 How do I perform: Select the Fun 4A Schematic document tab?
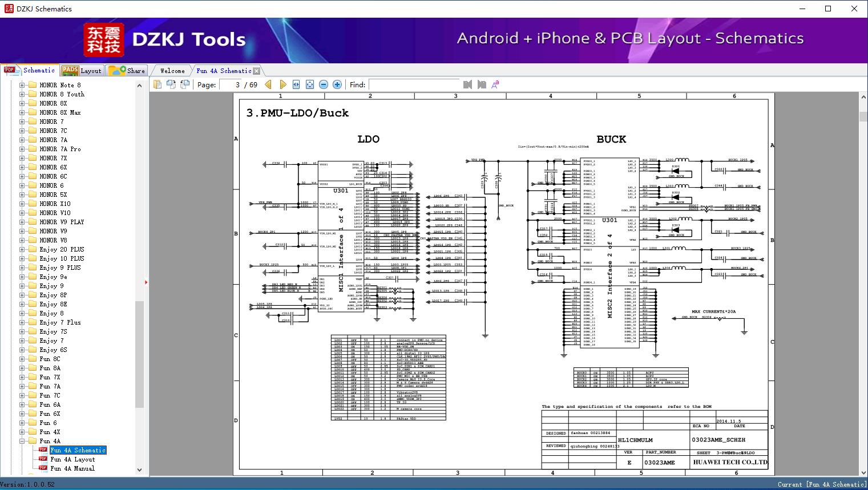click(x=224, y=71)
